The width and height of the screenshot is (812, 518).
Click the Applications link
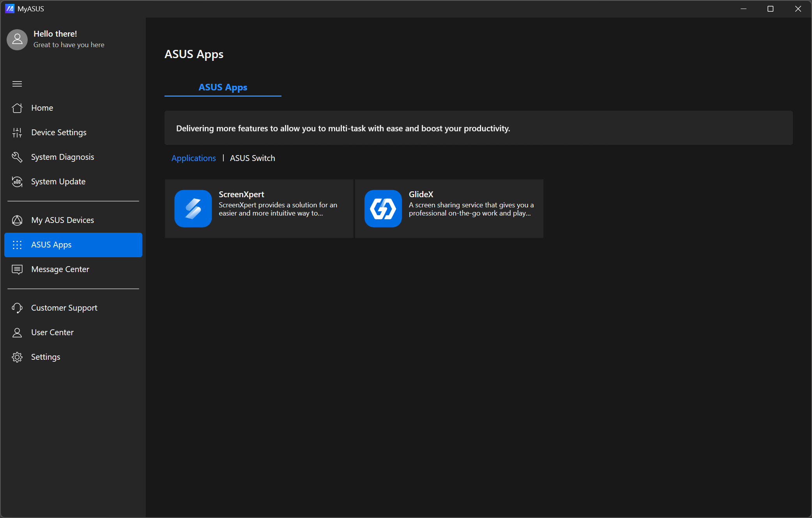point(193,158)
